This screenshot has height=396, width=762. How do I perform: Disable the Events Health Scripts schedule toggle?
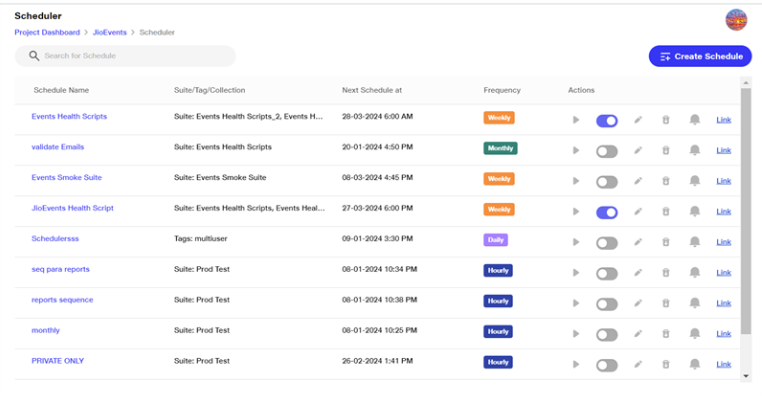coord(607,121)
